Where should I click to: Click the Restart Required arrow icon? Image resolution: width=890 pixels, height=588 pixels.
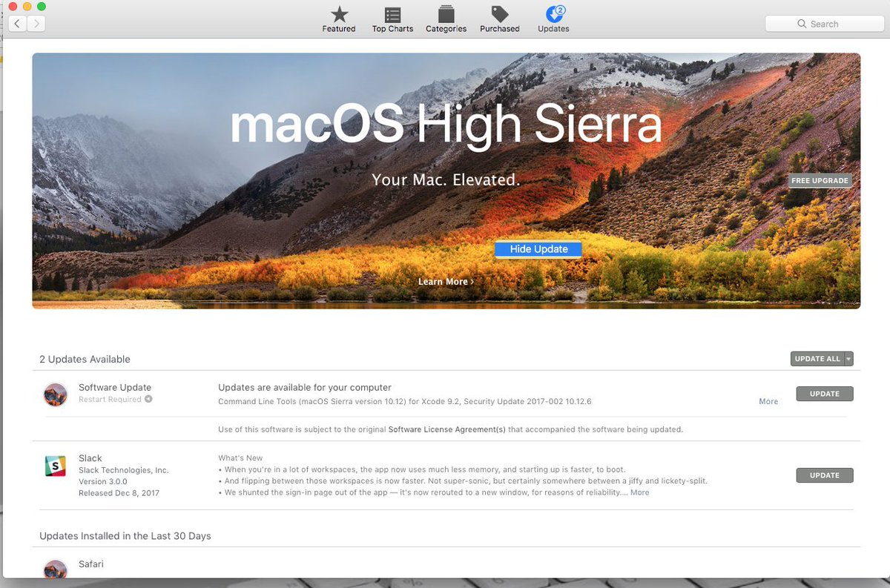(148, 399)
